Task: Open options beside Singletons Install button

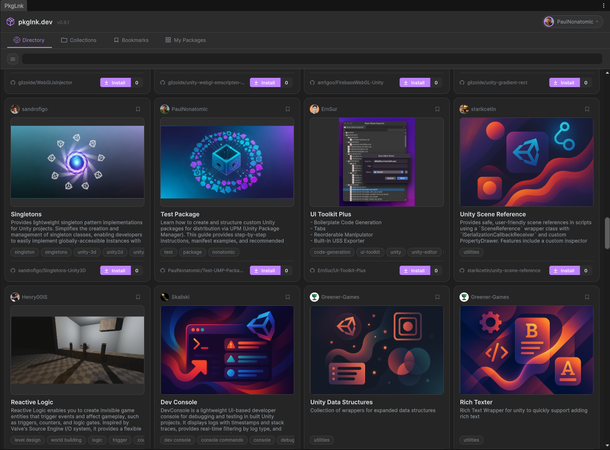Action: click(x=137, y=270)
